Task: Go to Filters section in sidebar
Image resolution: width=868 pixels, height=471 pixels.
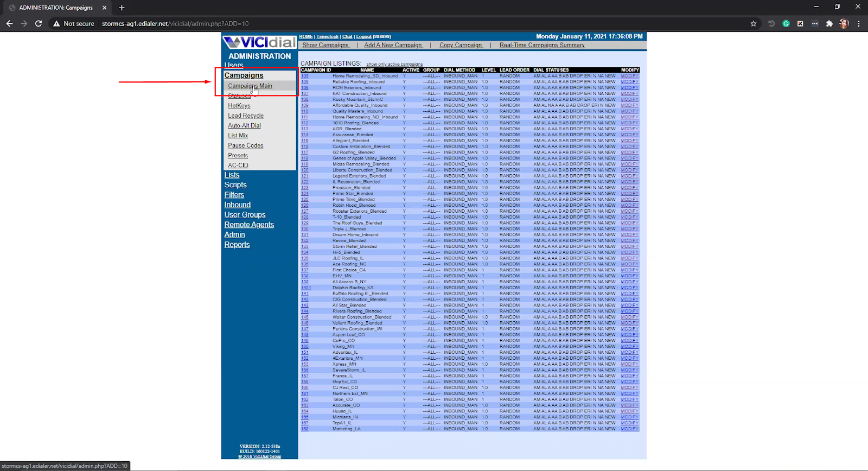Action: pos(234,195)
